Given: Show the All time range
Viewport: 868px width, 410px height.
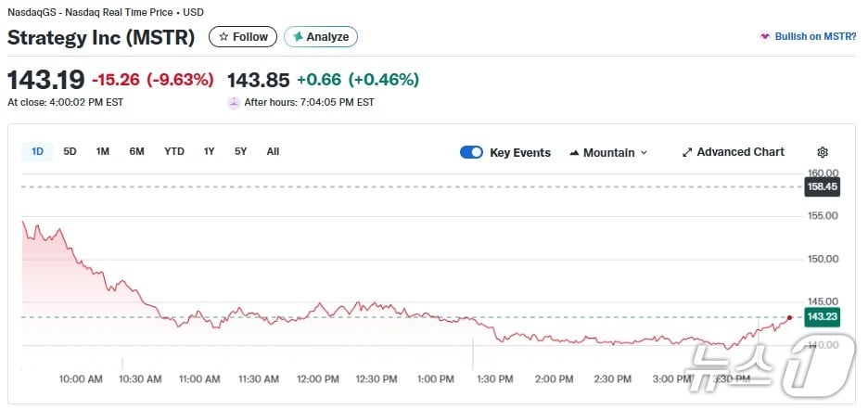Looking at the screenshot, I should pyautogui.click(x=273, y=151).
